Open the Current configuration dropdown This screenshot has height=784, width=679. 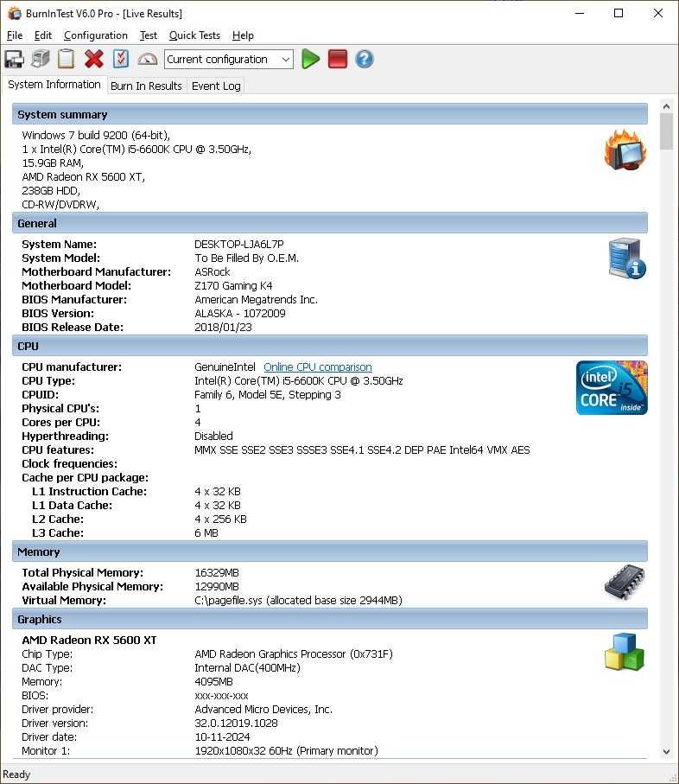point(229,60)
